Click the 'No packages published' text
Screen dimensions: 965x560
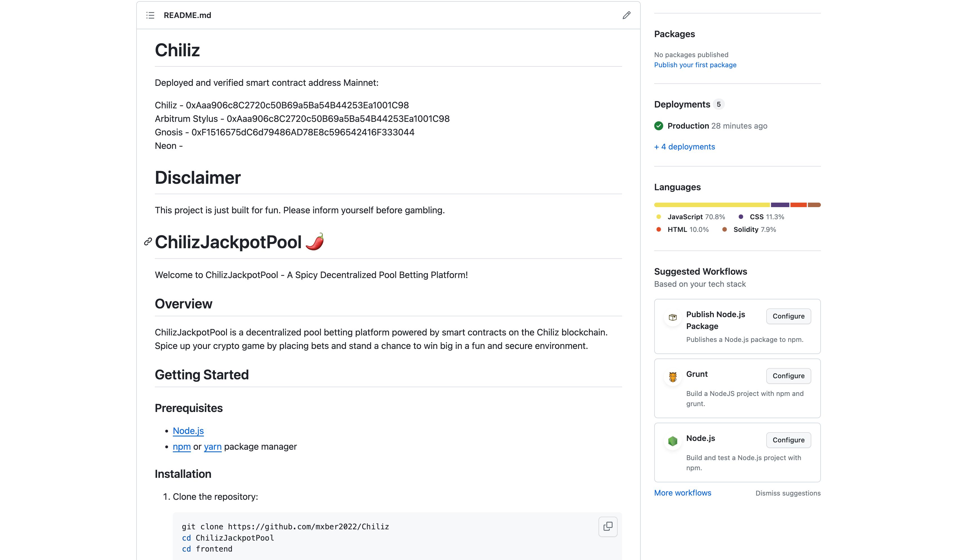tap(691, 55)
